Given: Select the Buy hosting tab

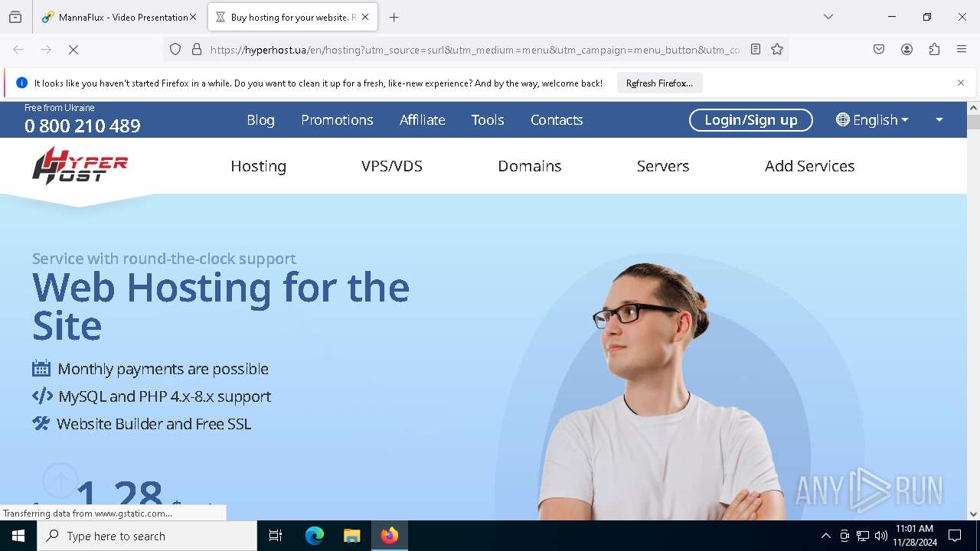Looking at the screenshot, I should (x=291, y=17).
